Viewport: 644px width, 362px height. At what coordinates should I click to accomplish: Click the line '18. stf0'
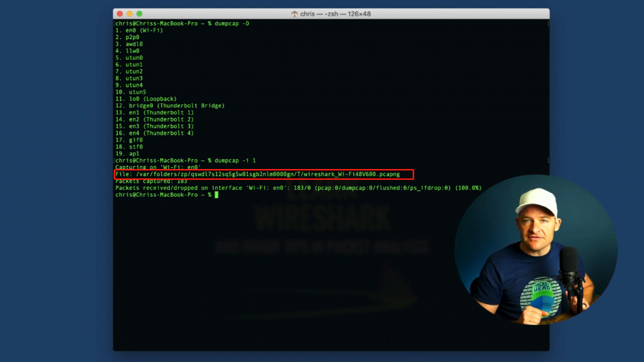[x=129, y=146]
